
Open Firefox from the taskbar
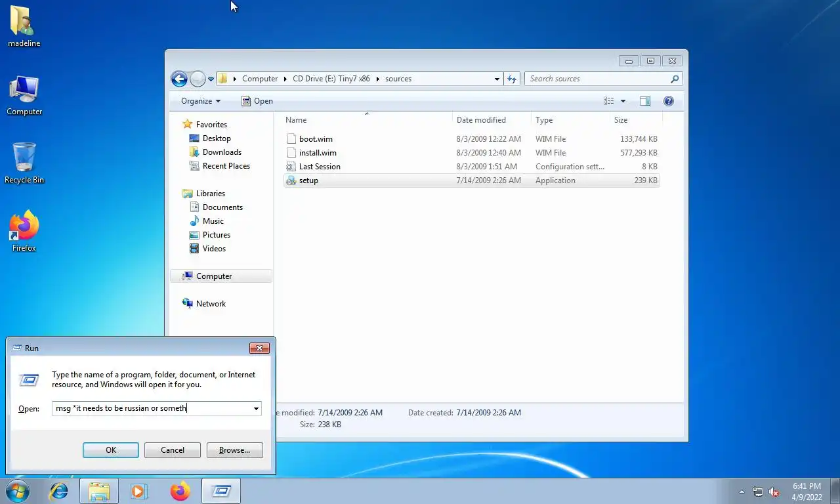pyautogui.click(x=180, y=491)
